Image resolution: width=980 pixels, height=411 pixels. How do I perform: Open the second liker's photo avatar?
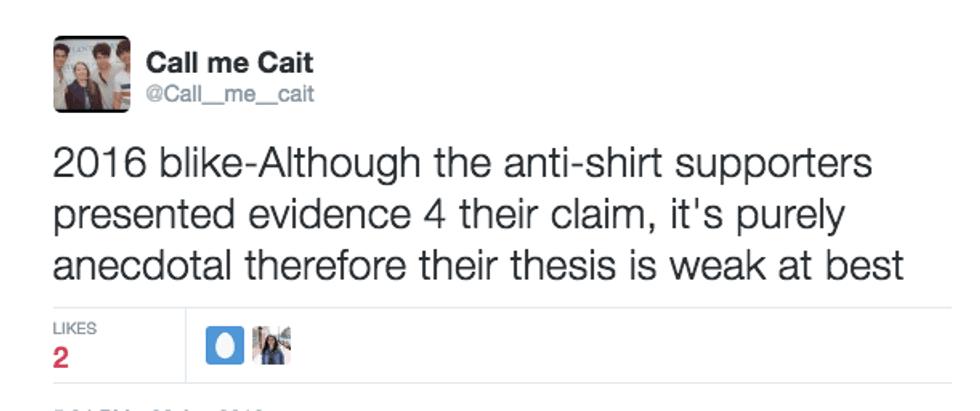click(270, 346)
